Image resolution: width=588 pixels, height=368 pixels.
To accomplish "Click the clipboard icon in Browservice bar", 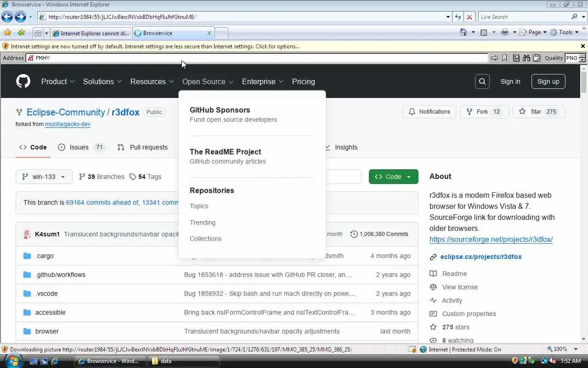I will (x=536, y=58).
